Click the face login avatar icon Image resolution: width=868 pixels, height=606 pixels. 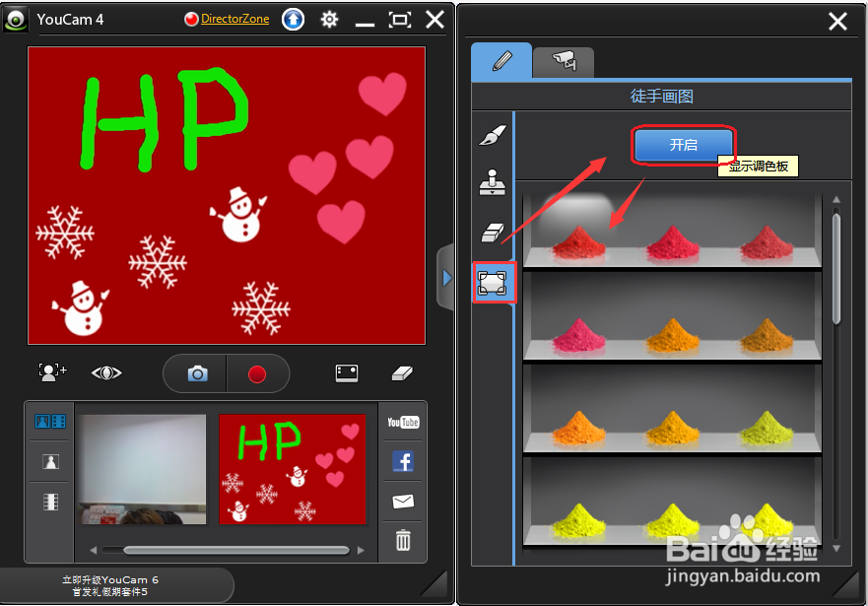52,372
